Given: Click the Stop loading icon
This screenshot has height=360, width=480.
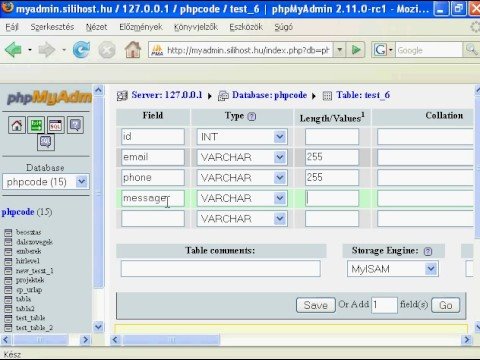Looking at the screenshot, I should (107, 50).
